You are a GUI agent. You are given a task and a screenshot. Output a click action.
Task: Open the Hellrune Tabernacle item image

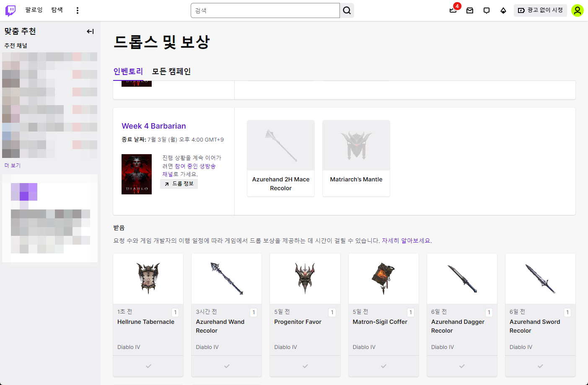pyautogui.click(x=148, y=279)
